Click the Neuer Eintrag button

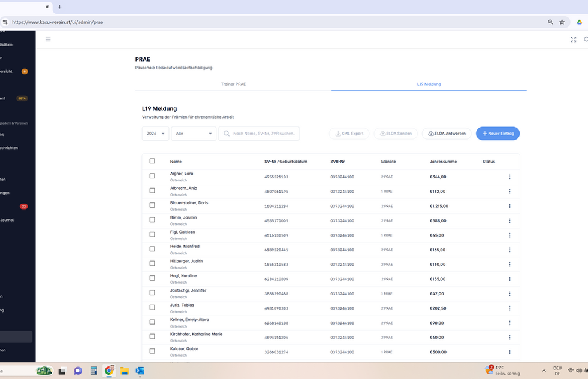point(497,134)
